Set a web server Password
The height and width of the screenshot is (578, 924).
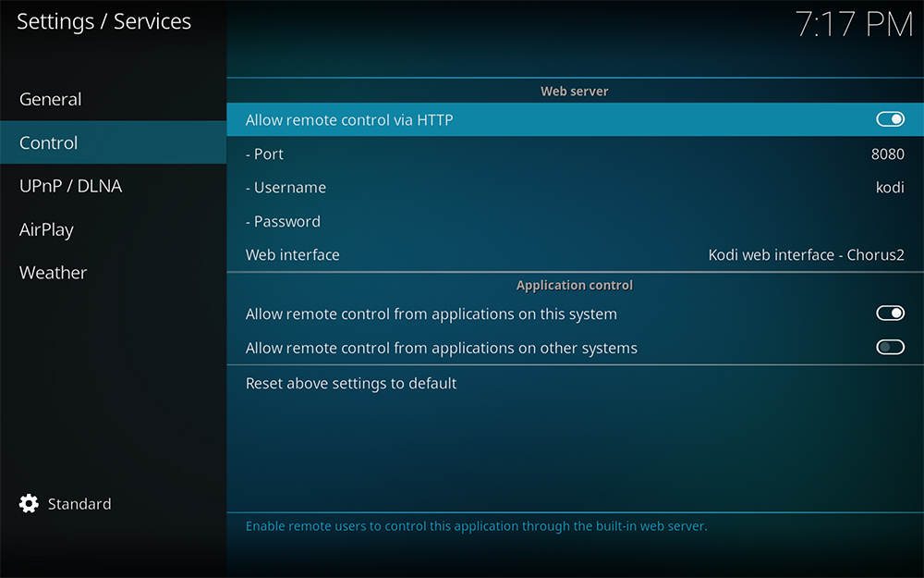coord(575,221)
